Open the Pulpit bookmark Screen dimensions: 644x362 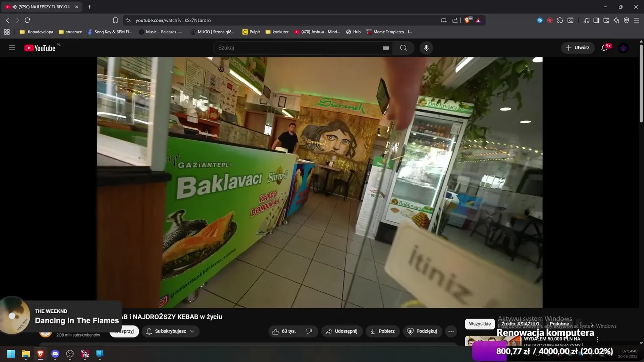coord(251,32)
